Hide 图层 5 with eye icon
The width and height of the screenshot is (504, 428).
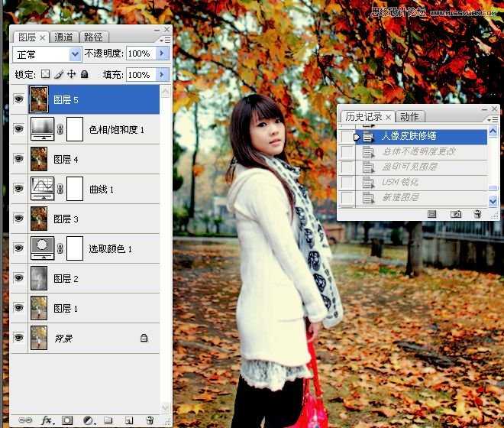coord(18,99)
